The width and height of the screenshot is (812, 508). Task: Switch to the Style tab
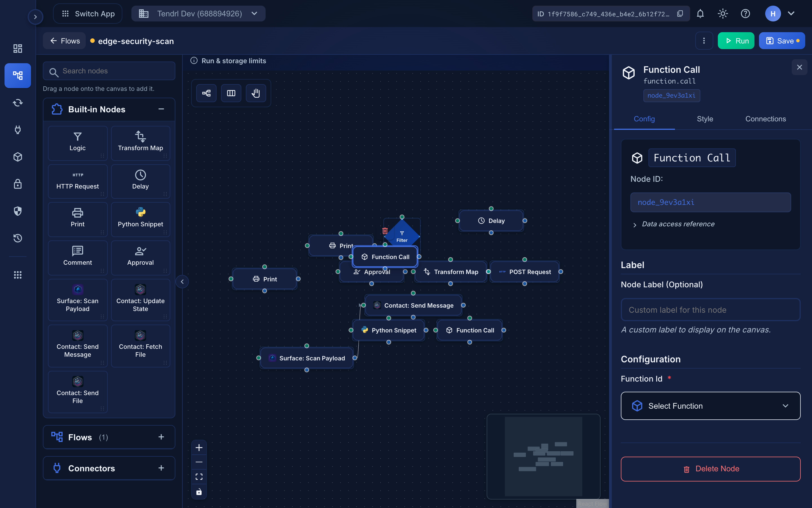click(x=705, y=119)
